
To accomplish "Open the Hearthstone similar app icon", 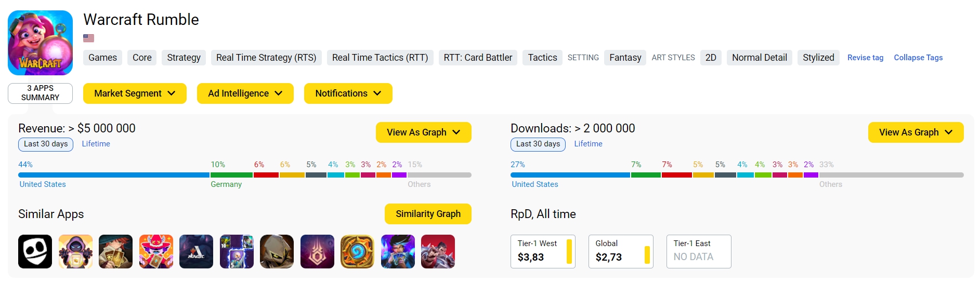I will pos(357,252).
